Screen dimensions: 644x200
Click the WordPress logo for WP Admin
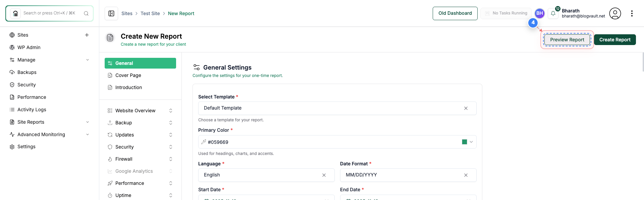click(x=12, y=47)
